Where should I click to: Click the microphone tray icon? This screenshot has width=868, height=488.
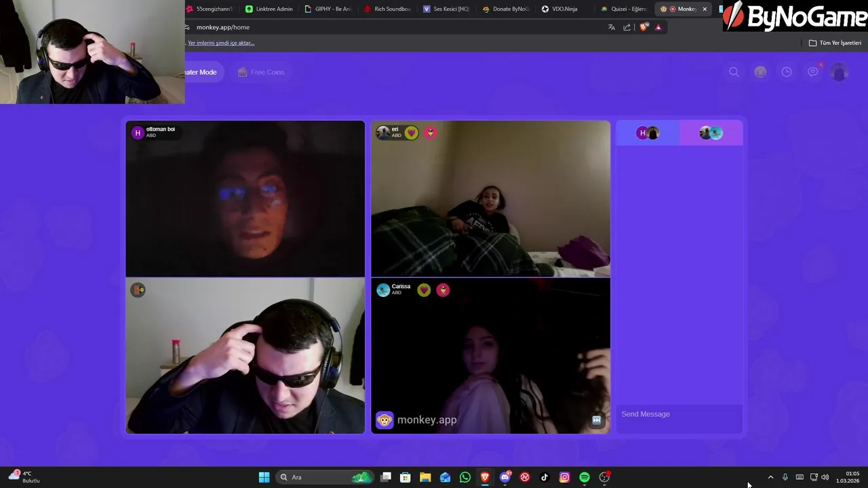tap(785, 477)
